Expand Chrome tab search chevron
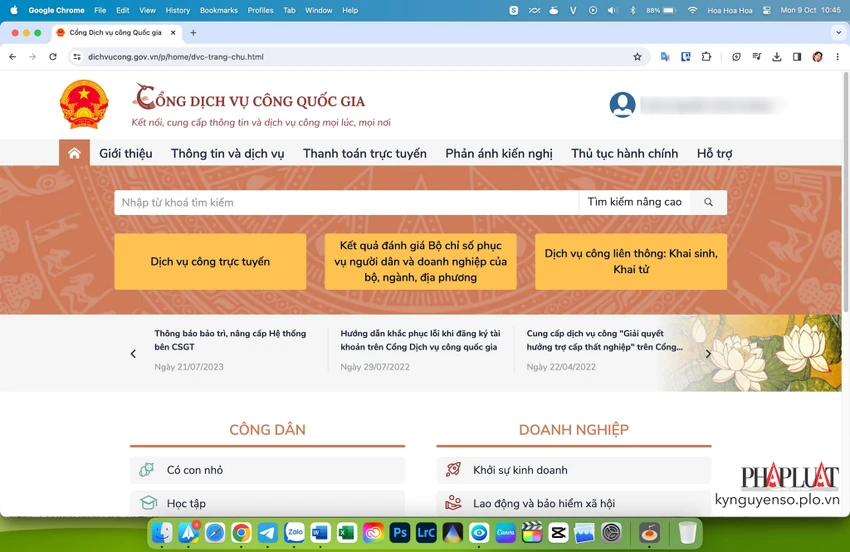 pyautogui.click(x=838, y=33)
